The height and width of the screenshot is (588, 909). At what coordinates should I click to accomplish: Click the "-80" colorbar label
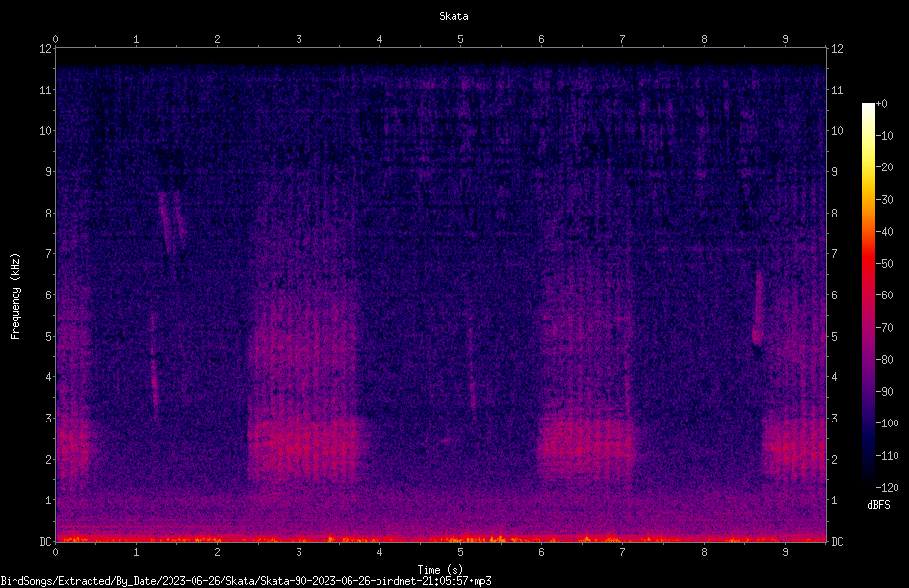[884, 360]
